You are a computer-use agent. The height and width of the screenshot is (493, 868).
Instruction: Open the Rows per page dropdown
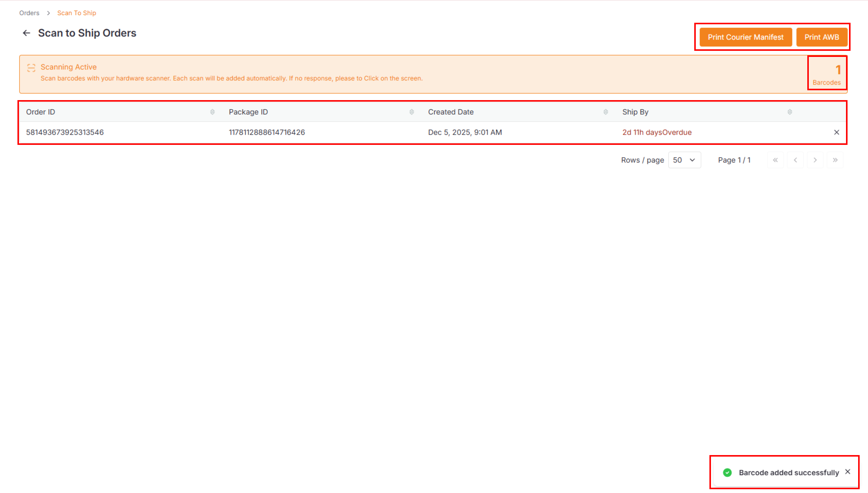tap(684, 160)
